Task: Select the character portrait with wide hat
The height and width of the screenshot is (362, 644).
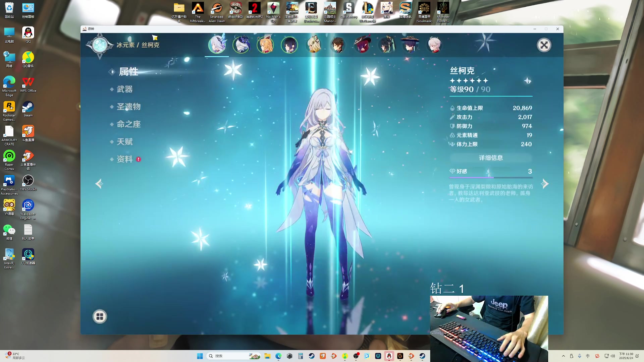Action: click(411, 45)
